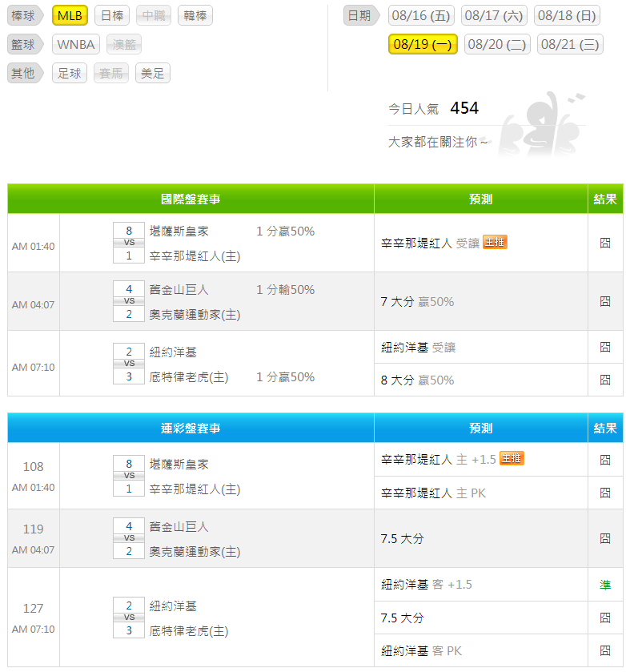This screenshot has height=672, width=626.
Task: Open the 美足 tab
Action: click(153, 73)
